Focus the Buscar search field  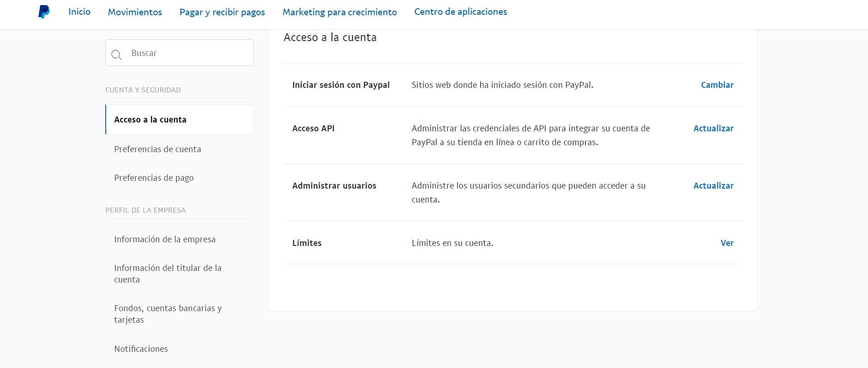(180, 53)
